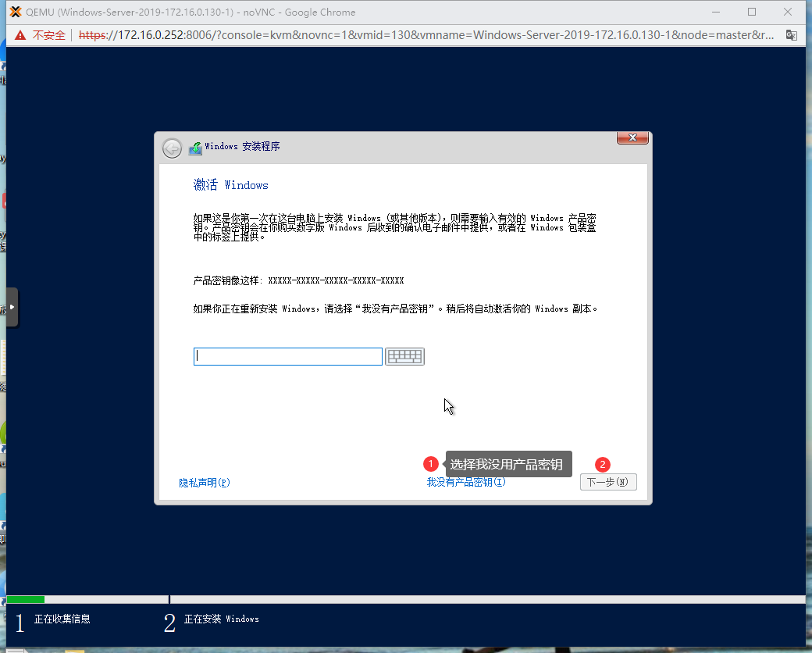This screenshot has height=653, width=812.
Task: Click the 下一步(N) button
Action: 608,482
